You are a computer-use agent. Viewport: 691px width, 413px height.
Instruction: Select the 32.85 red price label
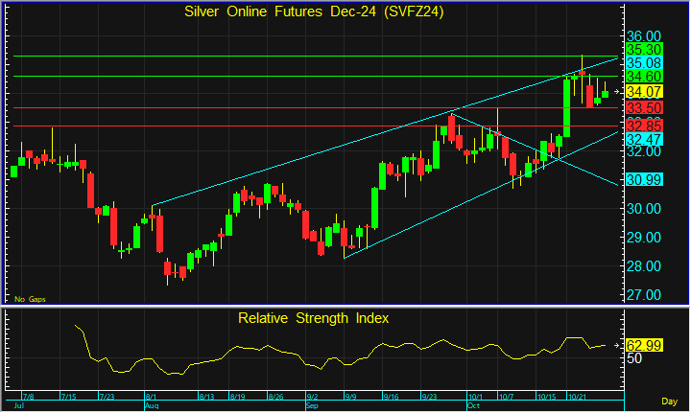644,126
